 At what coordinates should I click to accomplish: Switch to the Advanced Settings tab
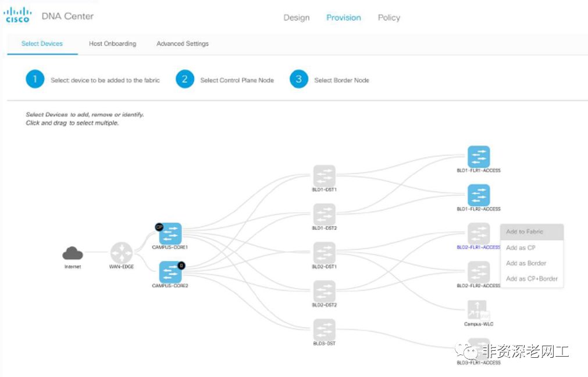[x=182, y=44]
